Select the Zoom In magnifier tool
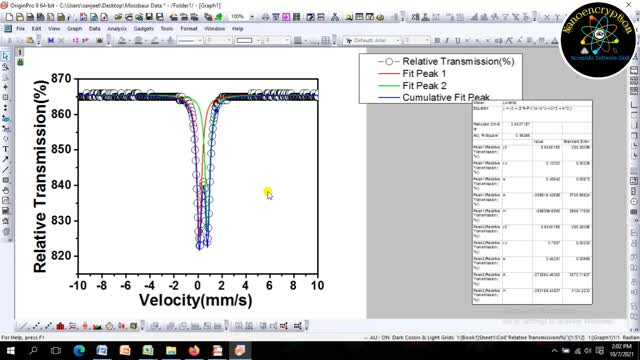 [5, 67]
